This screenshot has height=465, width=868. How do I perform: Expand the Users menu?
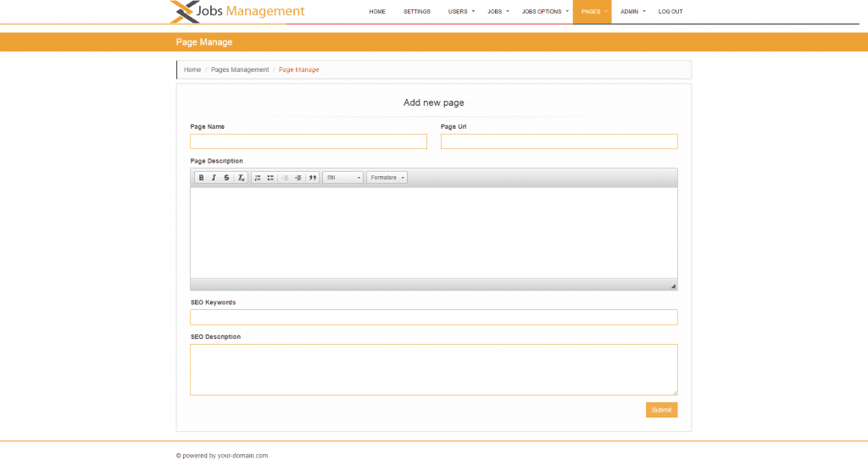(x=461, y=12)
